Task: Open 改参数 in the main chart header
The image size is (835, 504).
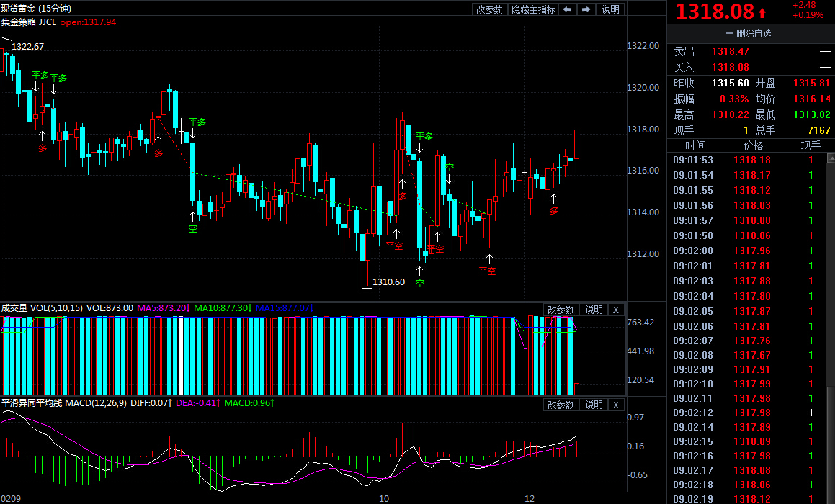Action: [x=489, y=9]
